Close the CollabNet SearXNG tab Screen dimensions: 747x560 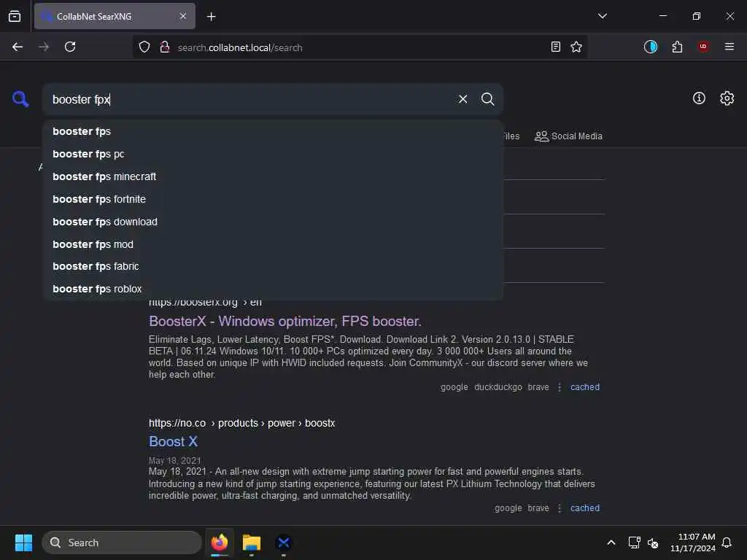183,16
